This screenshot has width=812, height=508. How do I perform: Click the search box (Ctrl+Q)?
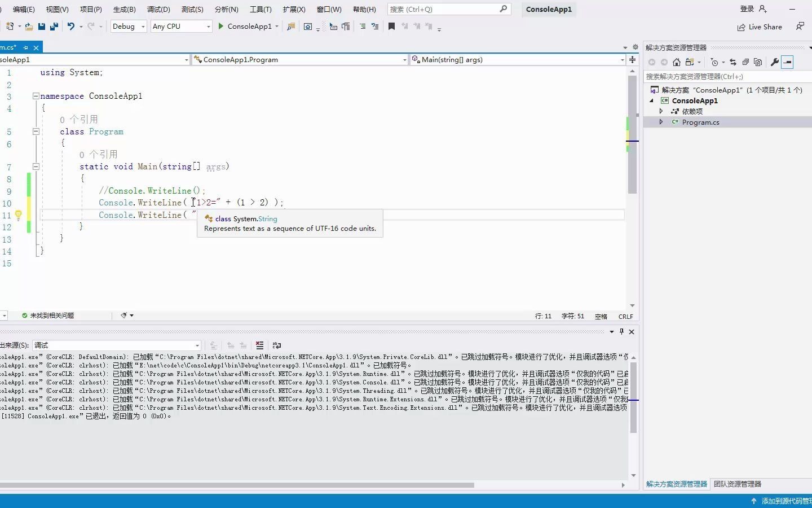pyautogui.click(x=448, y=9)
